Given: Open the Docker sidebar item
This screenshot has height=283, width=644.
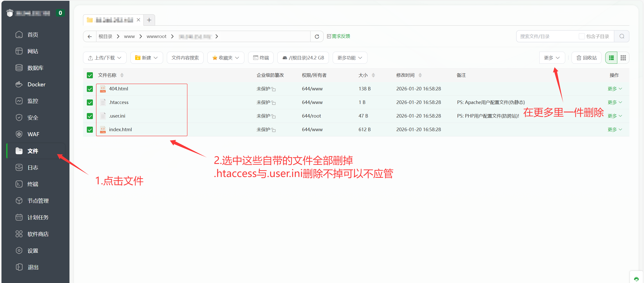Looking at the screenshot, I should (x=36, y=84).
